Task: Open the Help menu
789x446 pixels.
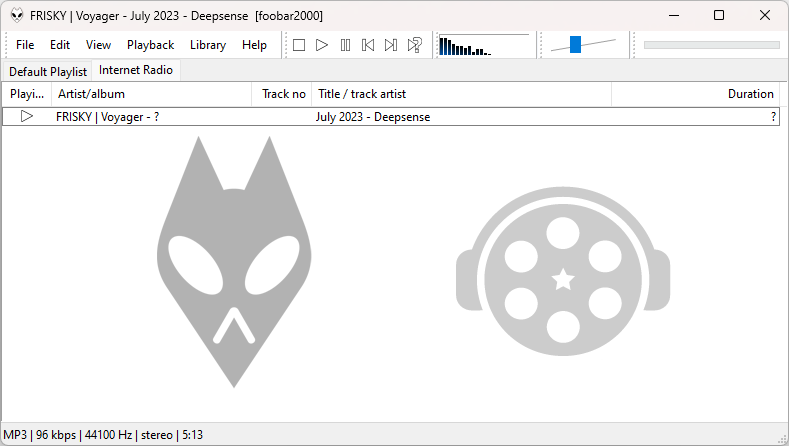Action: coord(254,45)
